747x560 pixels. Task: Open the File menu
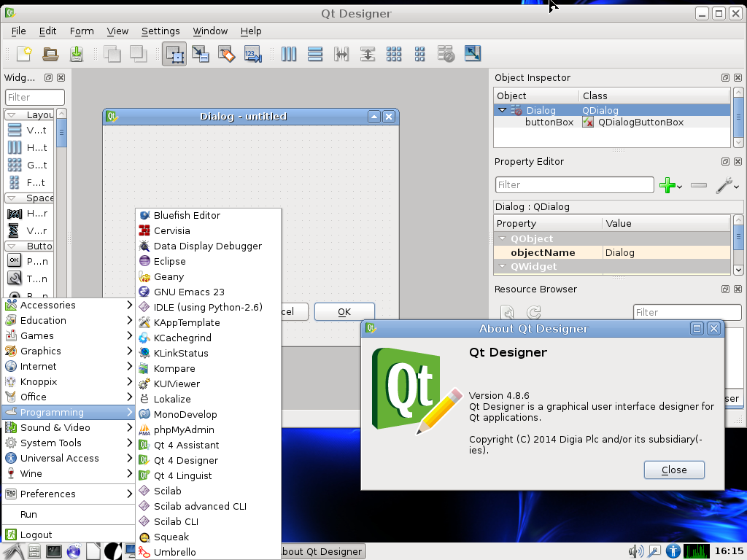point(18,31)
